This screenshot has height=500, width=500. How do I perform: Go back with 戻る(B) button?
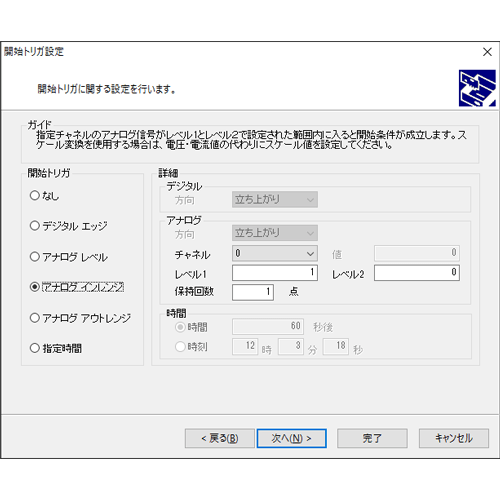coord(220,438)
